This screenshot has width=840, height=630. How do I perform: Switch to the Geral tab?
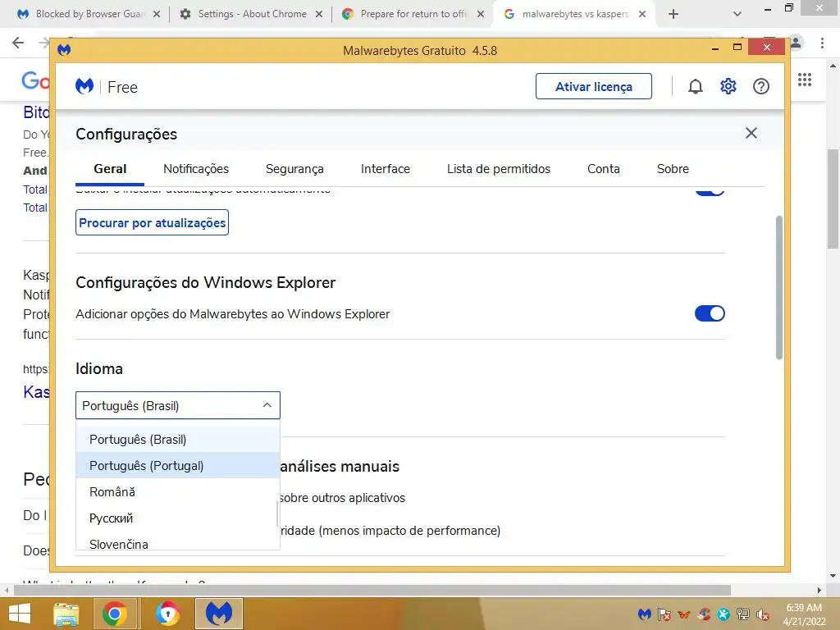[x=110, y=169]
